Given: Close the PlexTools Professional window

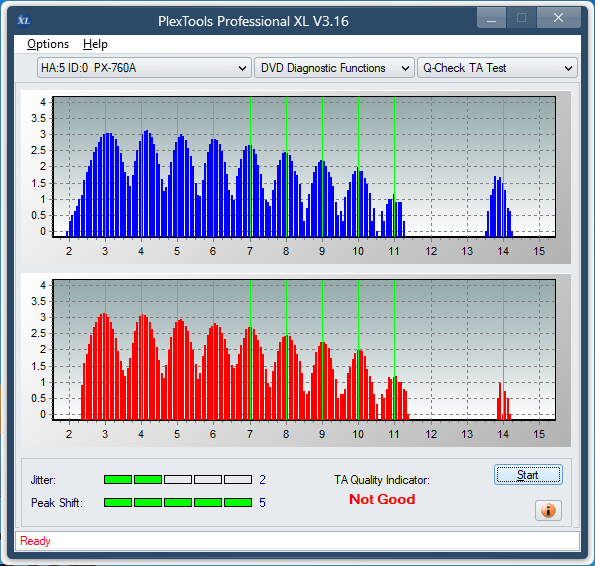Looking at the screenshot, I should pos(559,18).
